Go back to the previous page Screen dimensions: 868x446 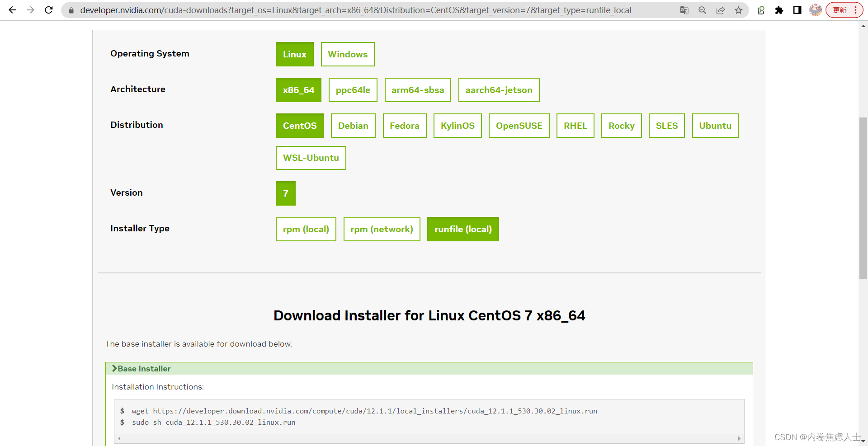[x=12, y=10]
